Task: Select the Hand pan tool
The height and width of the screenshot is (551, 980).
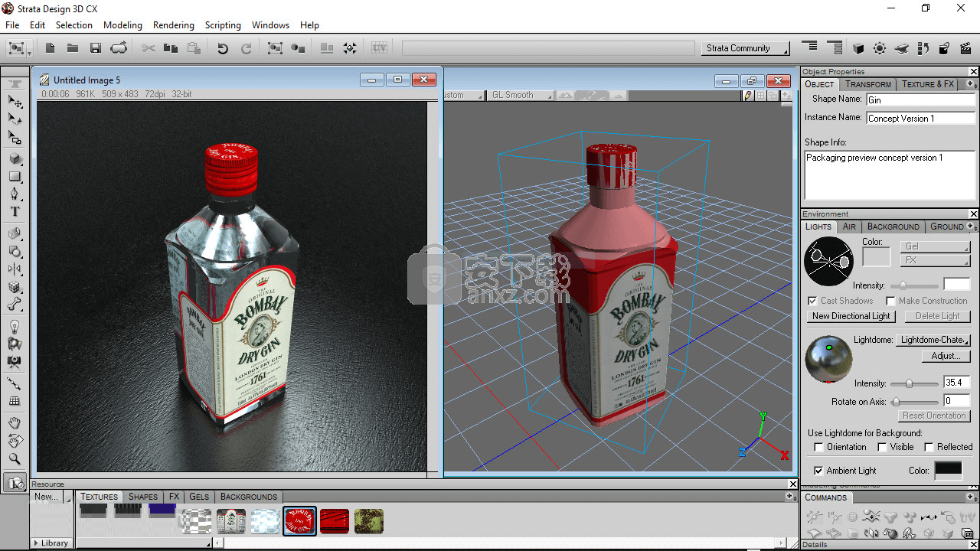Action: 15,422
